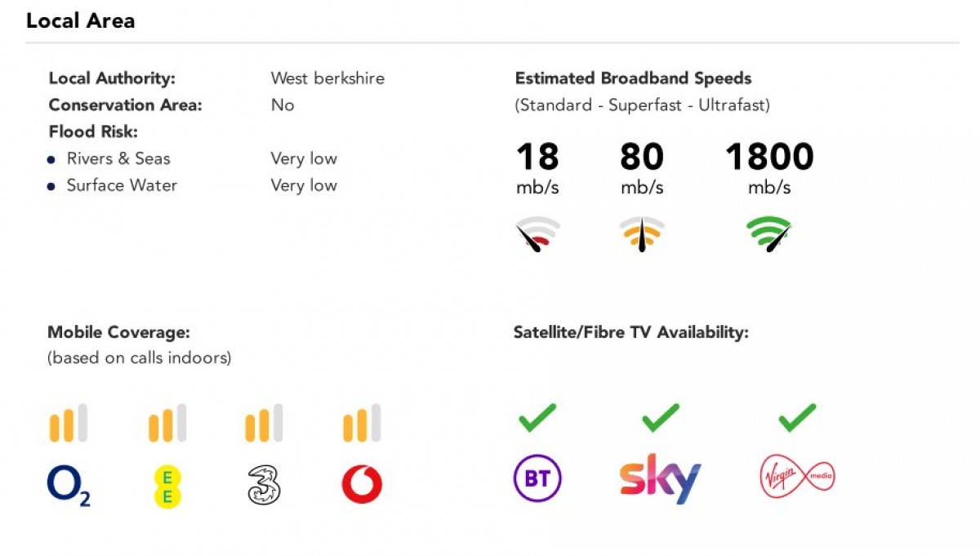
Task: Click the signal bars above O2
Action: point(69,424)
